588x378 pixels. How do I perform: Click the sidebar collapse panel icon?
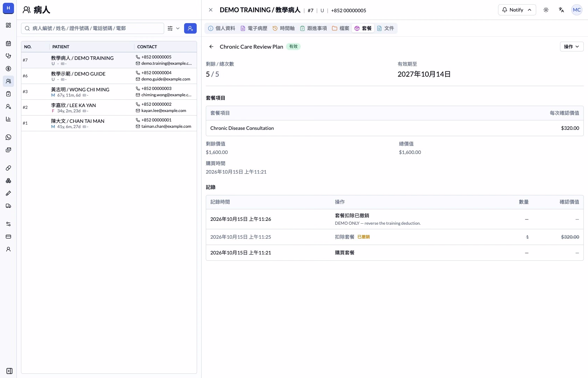[x=9, y=371]
